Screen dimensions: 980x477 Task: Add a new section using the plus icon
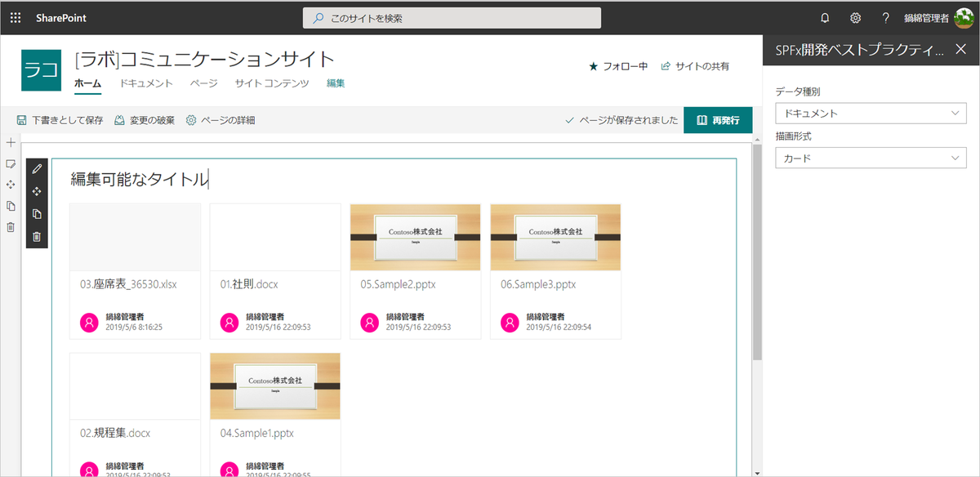pyautogui.click(x=11, y=142)
